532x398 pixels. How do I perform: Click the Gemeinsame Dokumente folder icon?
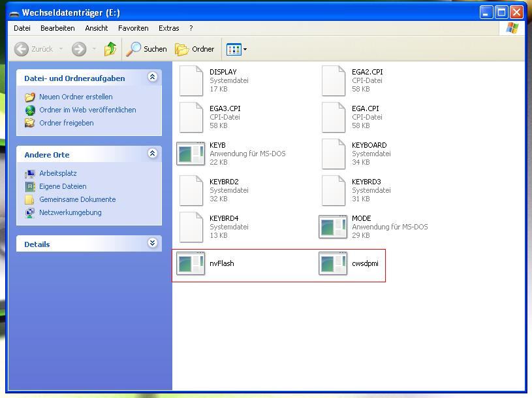(29, 200)
